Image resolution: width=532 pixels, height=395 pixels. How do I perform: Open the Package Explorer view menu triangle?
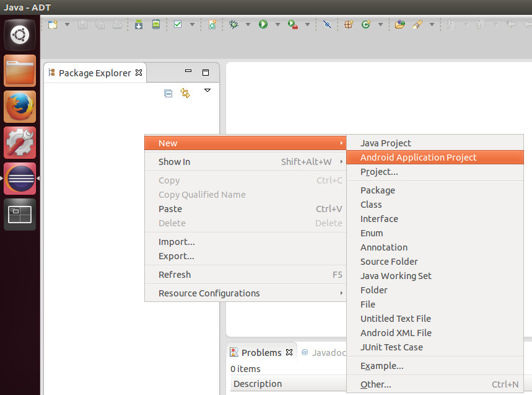pos(207,91)
